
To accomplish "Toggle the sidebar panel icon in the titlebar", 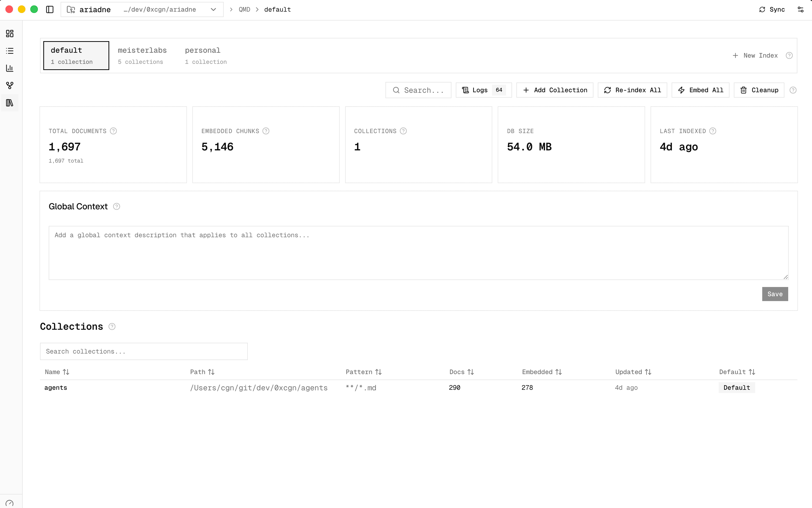I will (50, 9).
